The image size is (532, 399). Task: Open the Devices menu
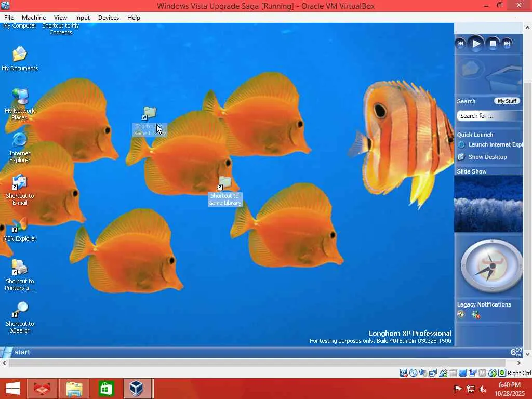[x=109, y=18]
